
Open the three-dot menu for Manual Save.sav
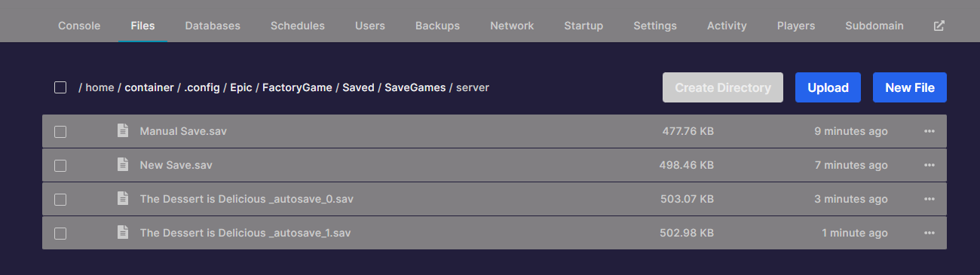click(x=929, y=131)
